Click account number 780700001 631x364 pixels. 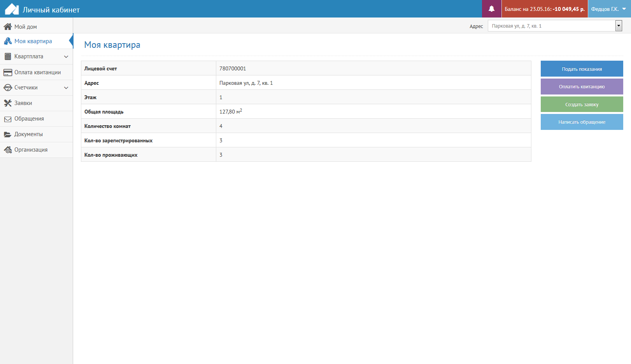(233, 68)
